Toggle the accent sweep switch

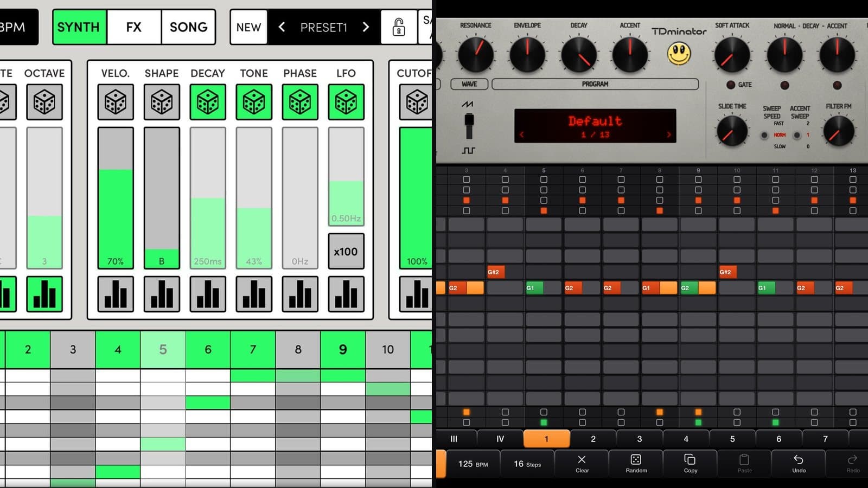796,135
